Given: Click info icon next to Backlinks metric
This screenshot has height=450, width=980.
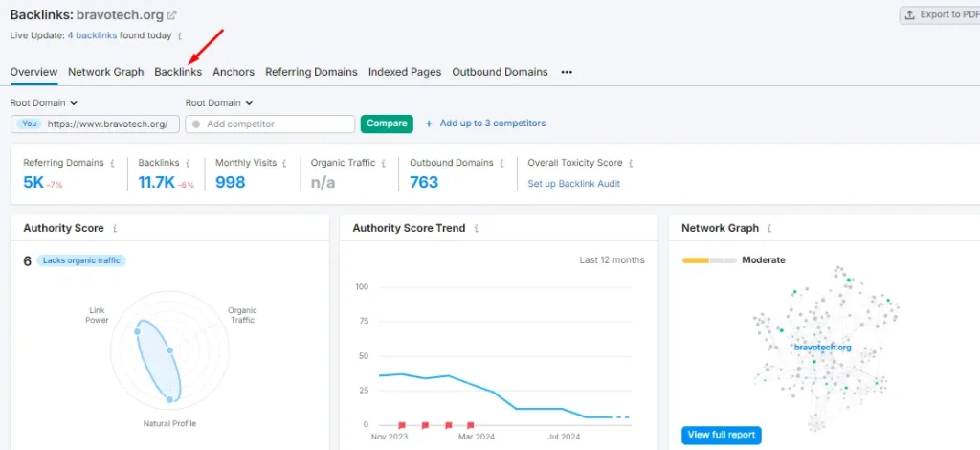Looking at the screenshot, I should (188, 163).
